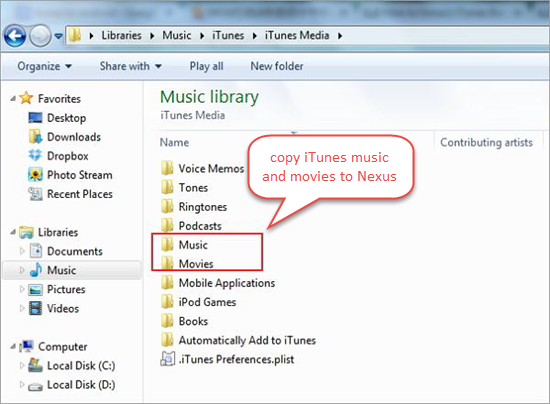This screenshot has height=404, width=550.
Task: Select the Music folder icon in file list
Action: (167, 244)
